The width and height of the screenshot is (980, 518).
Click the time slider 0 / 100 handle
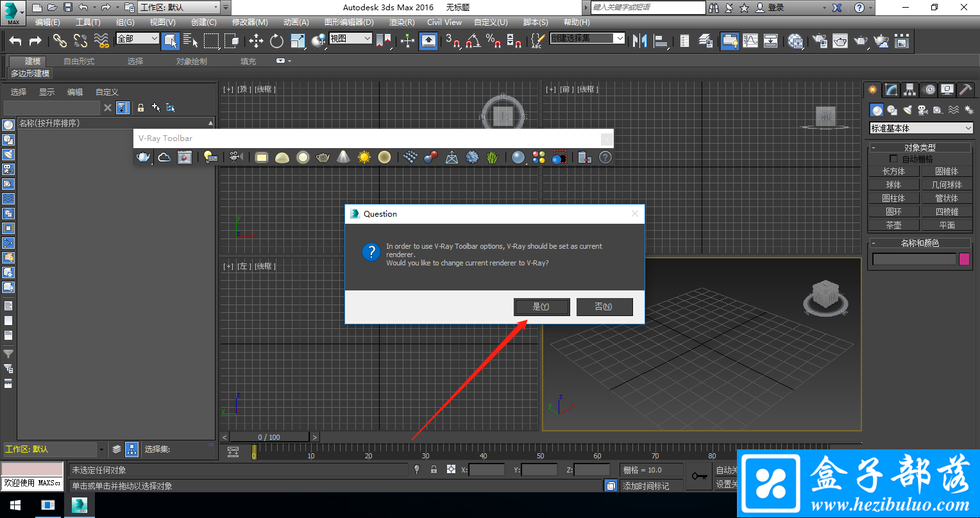pyautogui.click(x=269, y=437)
